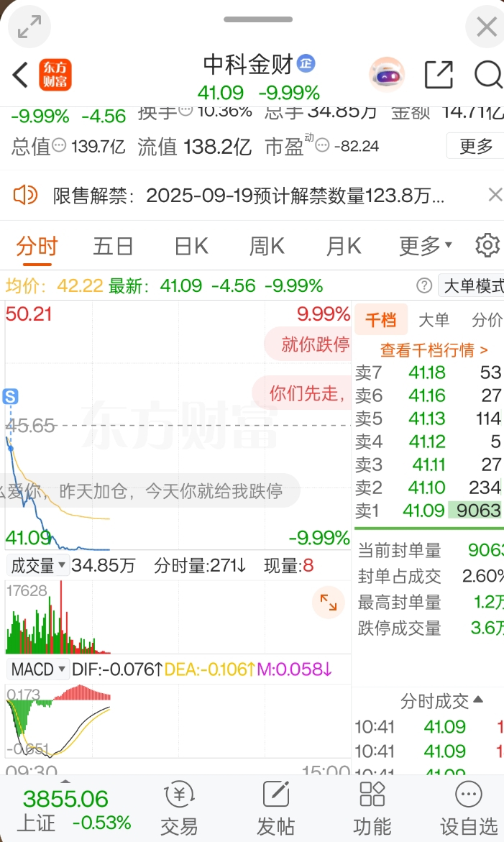Open chart settings gear icon
Viewport: 504px width, 842px height.
tap(487, 245)
